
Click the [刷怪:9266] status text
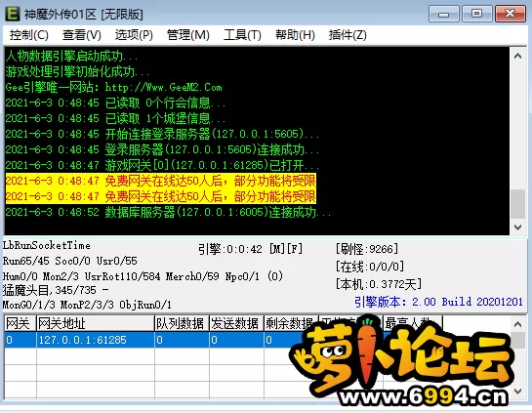(367, 249)
